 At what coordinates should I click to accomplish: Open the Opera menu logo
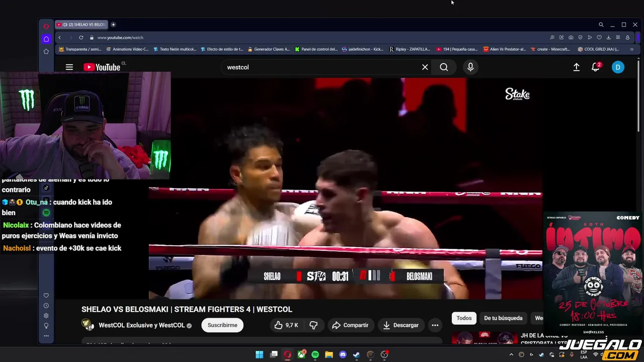click(46, 26)
